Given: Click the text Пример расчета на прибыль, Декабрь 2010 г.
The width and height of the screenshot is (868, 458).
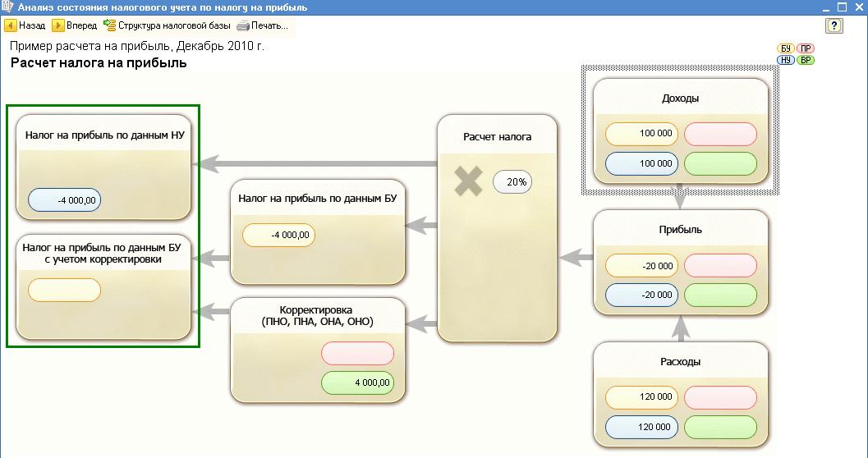Looking at the screenshot, I should coord(137,46).
